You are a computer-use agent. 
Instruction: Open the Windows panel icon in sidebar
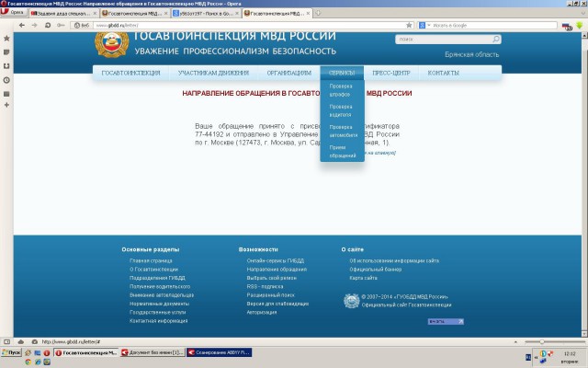pyautogui.click(x=6, y=94)
